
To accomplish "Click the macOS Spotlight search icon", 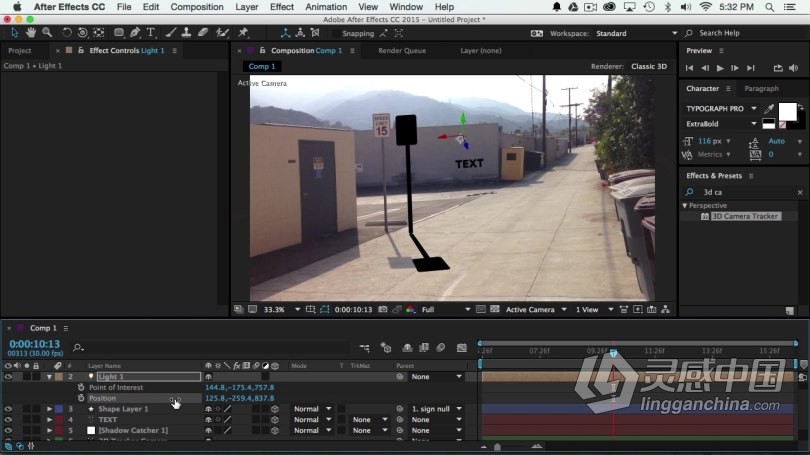I will [x=770, y=7].
